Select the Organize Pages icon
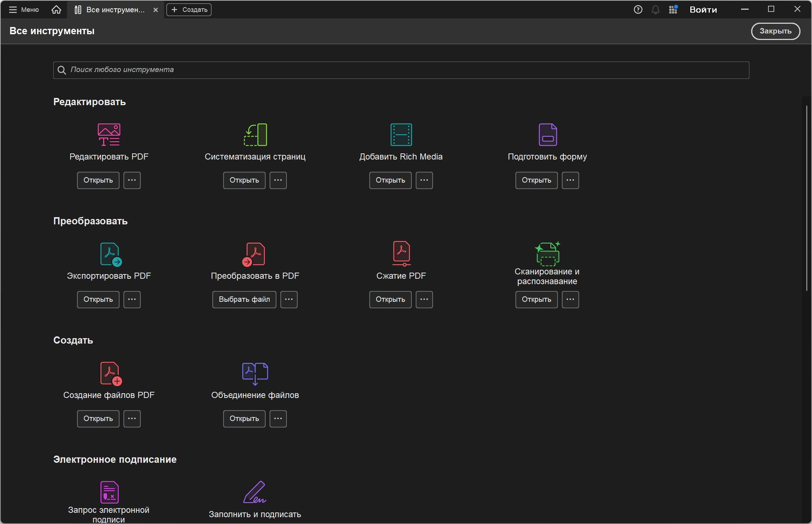The image size is (812, 524). [x=255, y=135]
